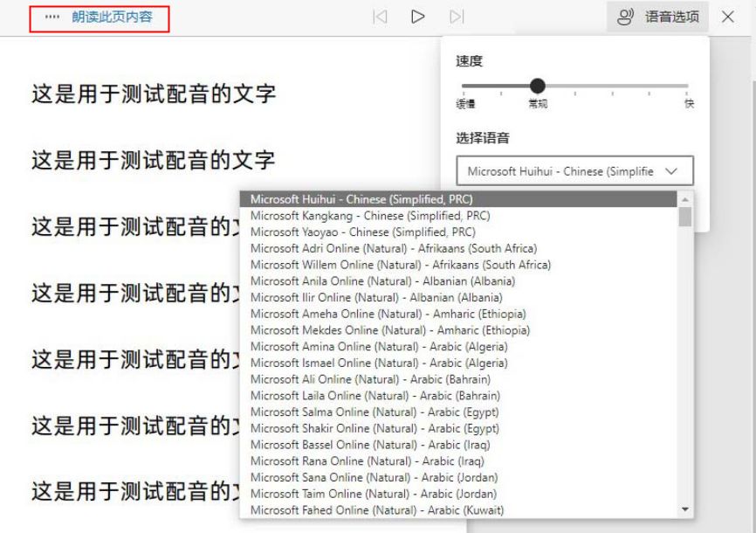Open 语音选项 voice options

coord(657,17)
